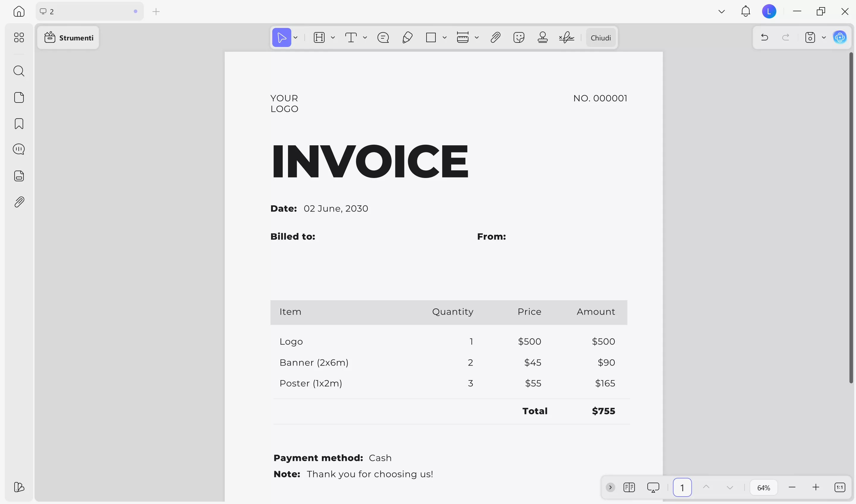856x504 pixels.
Task: Select the attach file paperclip in toolbar
Action: tap(495, 37)
